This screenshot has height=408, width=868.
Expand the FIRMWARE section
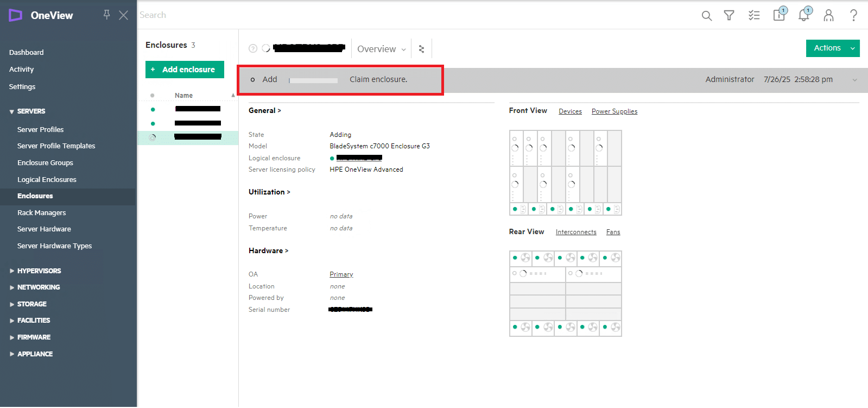tap(30, 337)
